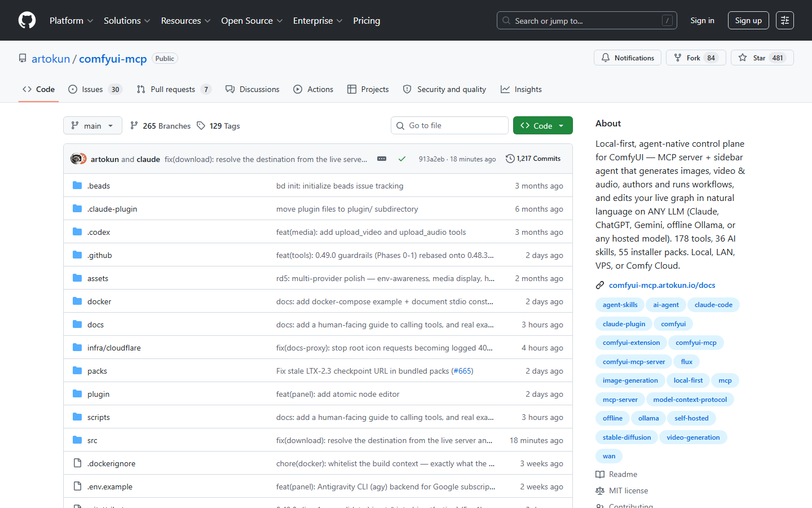Screen dimensions: 812x508
Task: Click the GitHub logo icon
Action: 27,20
